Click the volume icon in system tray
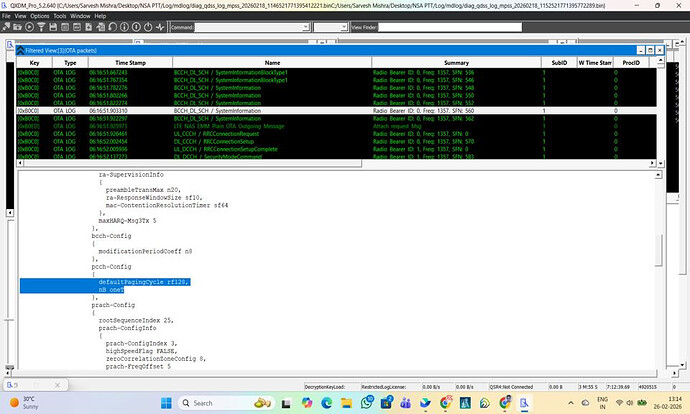Screen dimensions: 690x414 (x=629, y=403)
